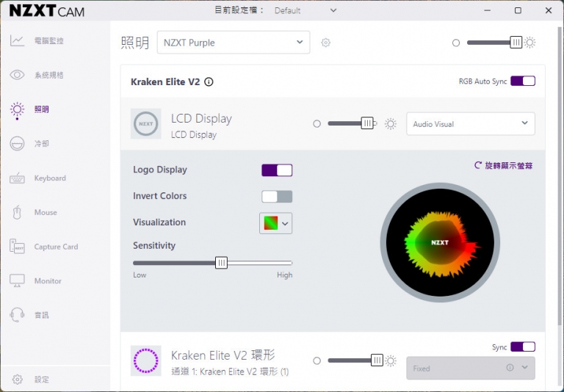This screenshot has height=392, width=564.
Task: Click ring channel max brightness sun icon
Action: click(390, 360)
